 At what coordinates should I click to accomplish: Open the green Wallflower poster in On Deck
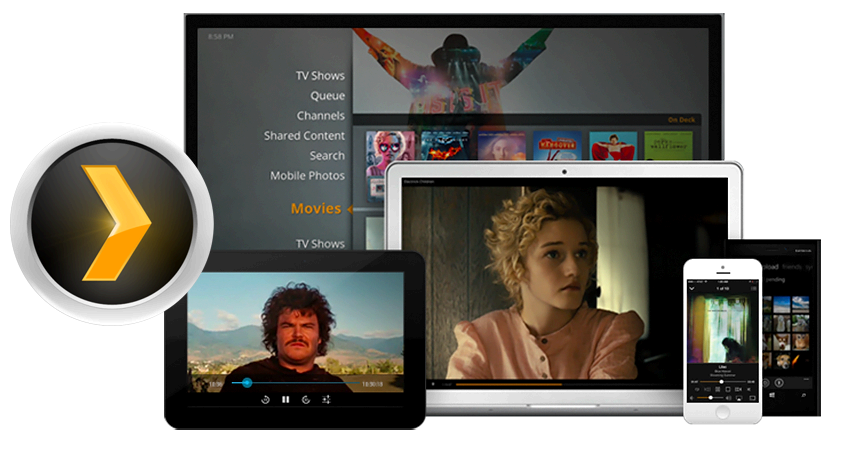tap(668, 145)
